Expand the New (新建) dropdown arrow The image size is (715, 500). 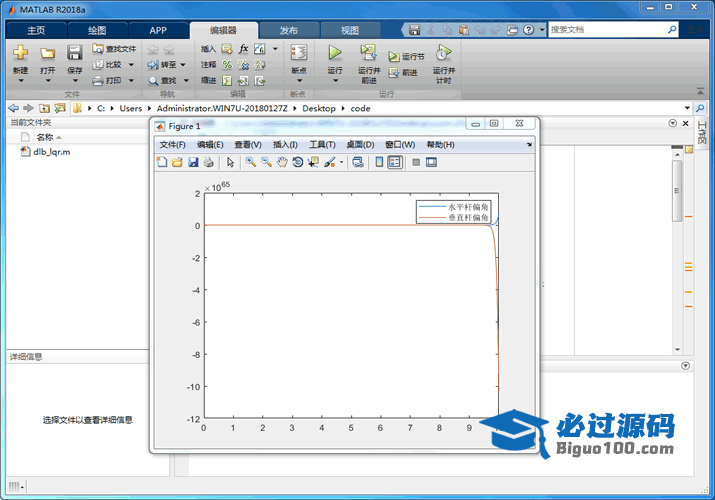point(21,81)
